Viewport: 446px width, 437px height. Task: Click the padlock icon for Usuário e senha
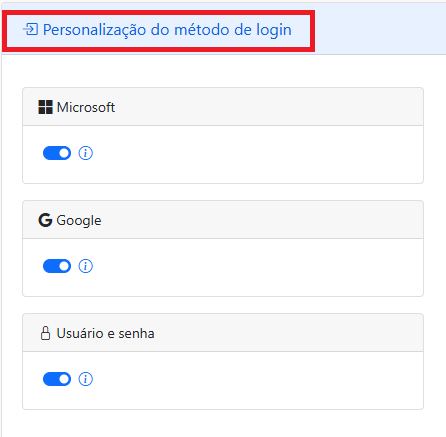45,333
